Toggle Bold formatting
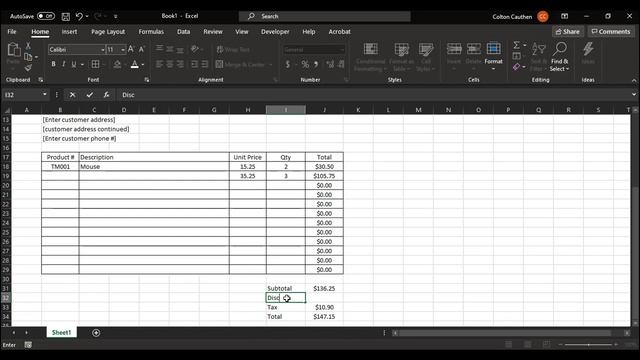This screenshot has width=640, height=360. tap(53, 64)
